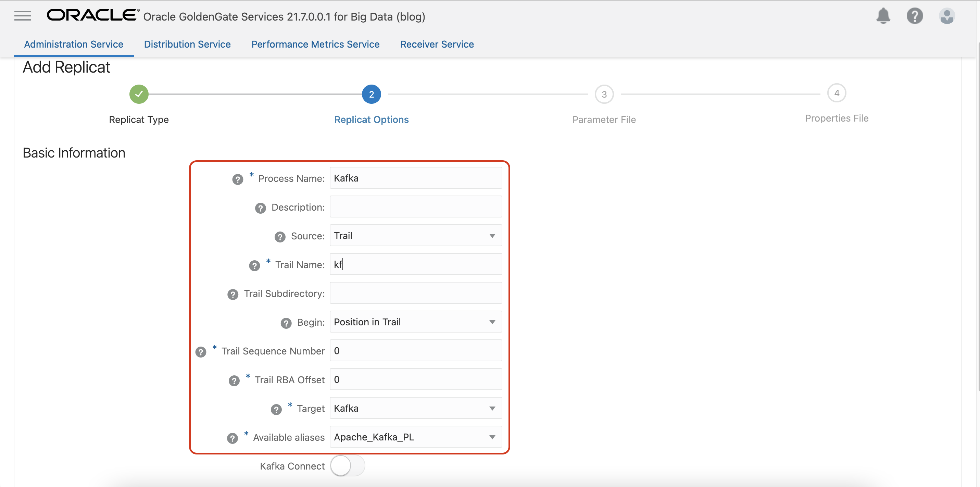Show help for Trail Name field
This screenshot has height=487, width=980.
click(x=254, y=265)
